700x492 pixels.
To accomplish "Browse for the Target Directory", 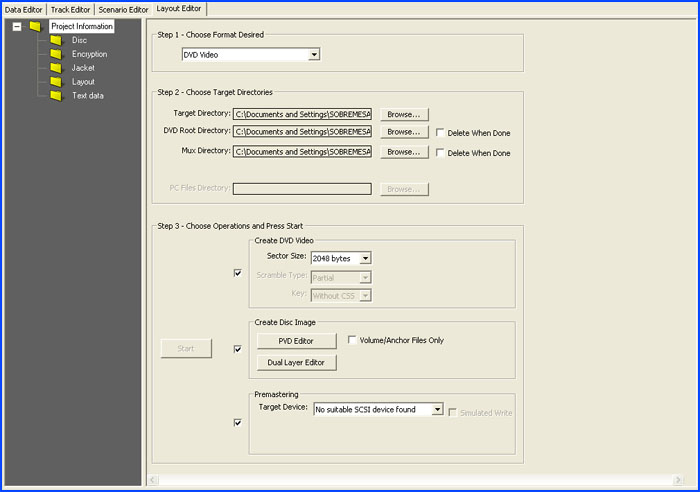I will coord(404,114).
